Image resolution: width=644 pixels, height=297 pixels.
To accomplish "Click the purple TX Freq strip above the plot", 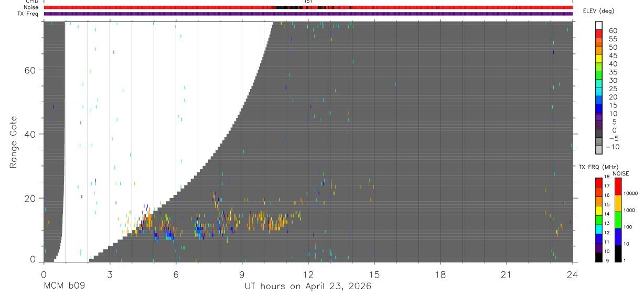I will pyautogui.click(x=308, y=14).
